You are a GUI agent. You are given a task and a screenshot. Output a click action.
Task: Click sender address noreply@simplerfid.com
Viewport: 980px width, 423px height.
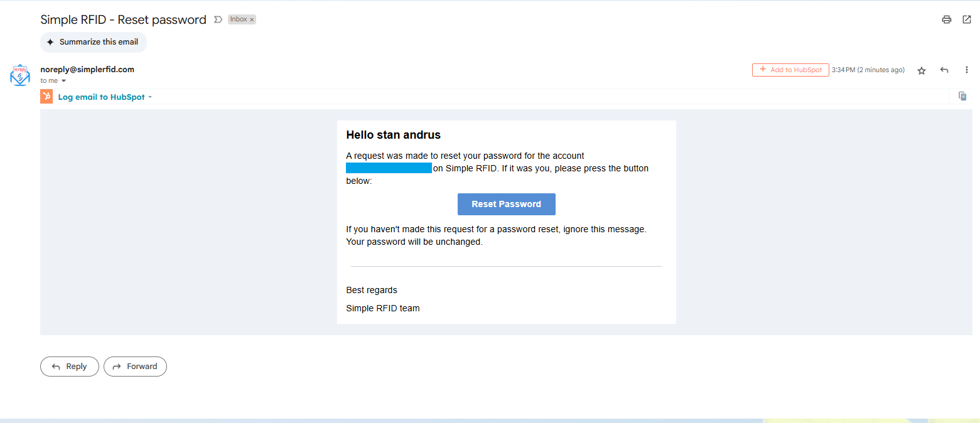click(87, 70)
